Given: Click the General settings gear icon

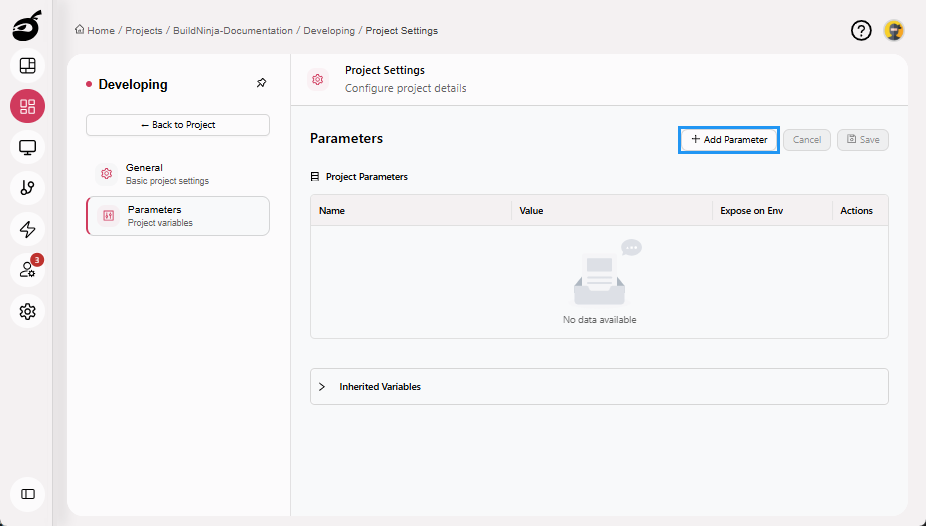Looking at the screenshot, I should coord(106,174).
